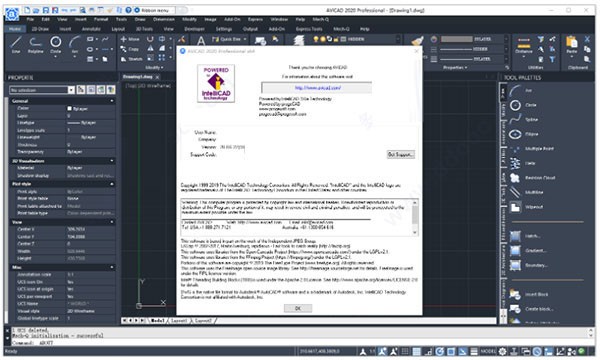Select the Circle drawing tool

coord(55,45)
